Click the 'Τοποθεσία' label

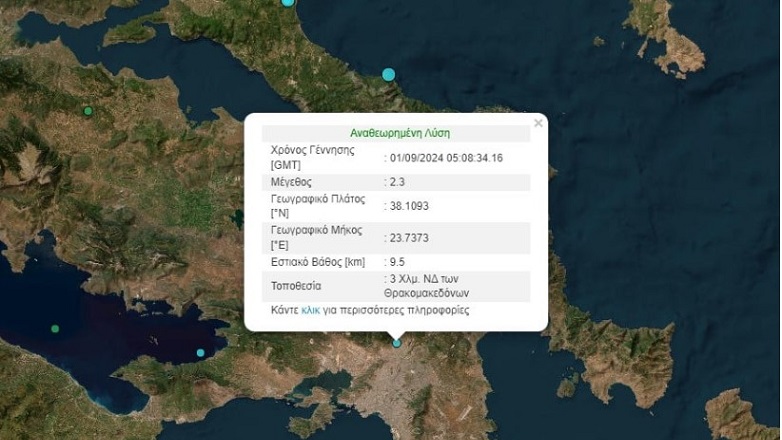pyautogui.click(x=296, y=286)
